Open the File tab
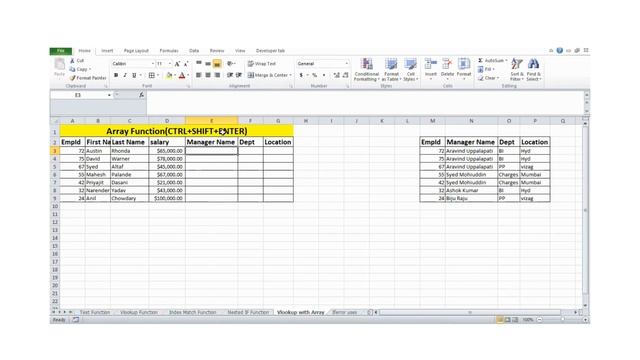The image size is (640, 360). pyautogui.click(x=60, y=51)
